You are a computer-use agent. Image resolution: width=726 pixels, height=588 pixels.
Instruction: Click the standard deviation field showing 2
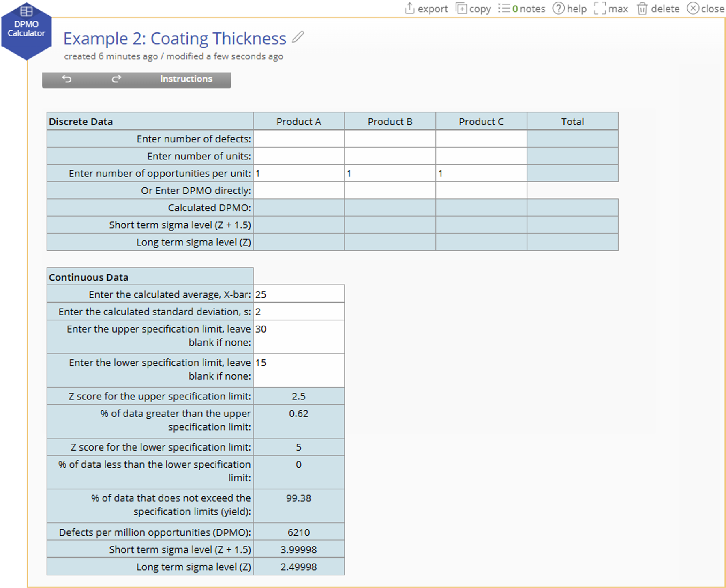[299, 312]
